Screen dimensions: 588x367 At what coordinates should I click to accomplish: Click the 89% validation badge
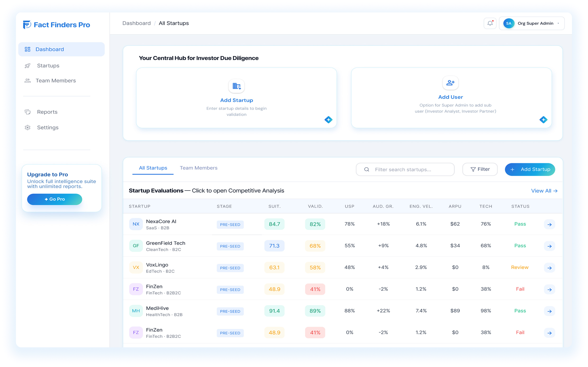tap(315, 311)
